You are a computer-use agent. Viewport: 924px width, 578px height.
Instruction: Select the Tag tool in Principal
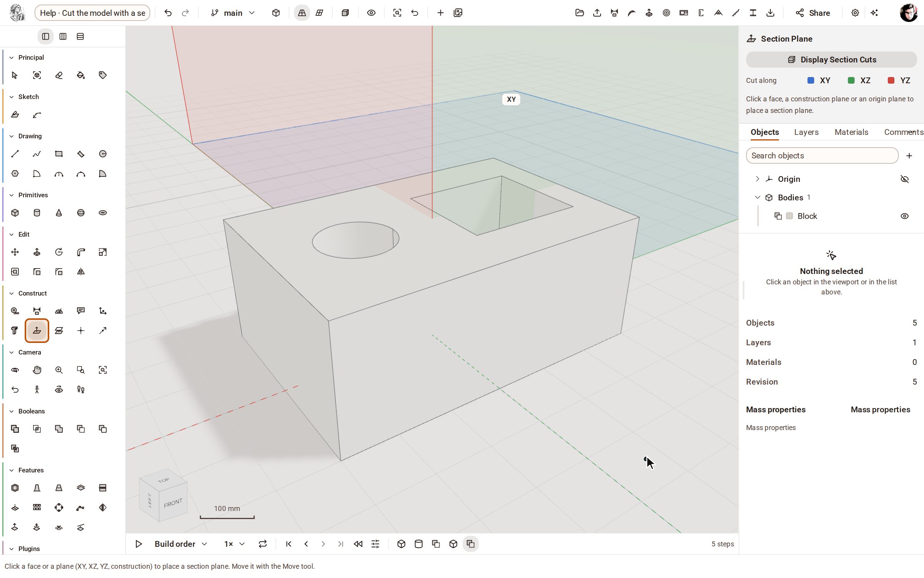pos(103,75)
